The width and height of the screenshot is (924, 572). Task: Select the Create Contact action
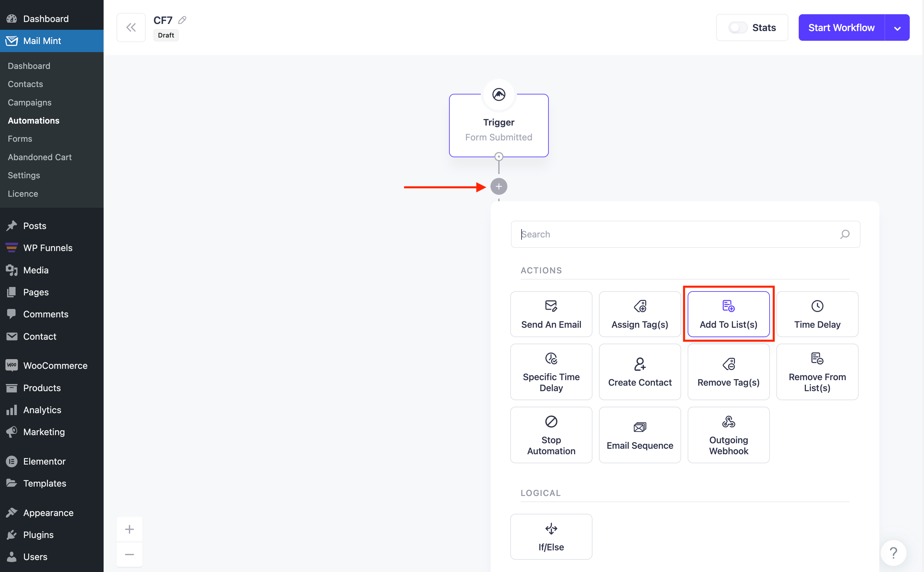pos(639,371)
